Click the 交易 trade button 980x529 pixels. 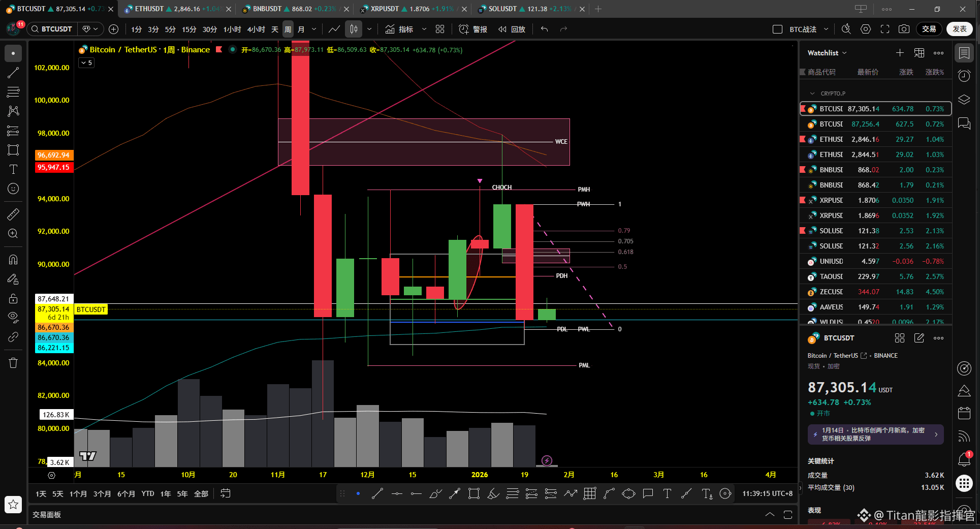pyautogui.click(x=929, y=29)
